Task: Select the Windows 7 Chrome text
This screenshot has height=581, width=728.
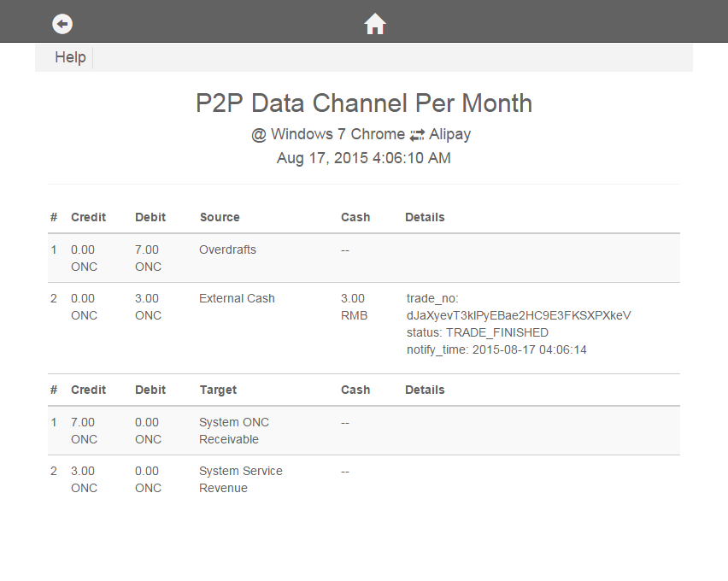Action: (x=338, y=134)
